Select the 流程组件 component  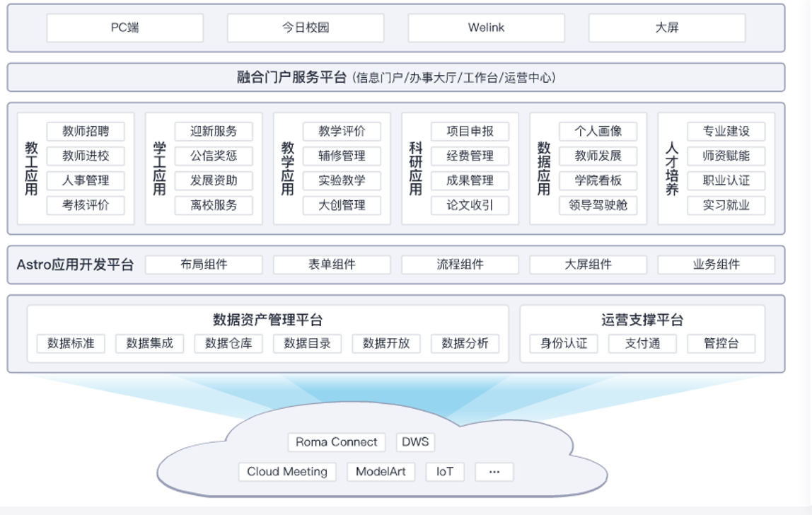tap(460, 264)
